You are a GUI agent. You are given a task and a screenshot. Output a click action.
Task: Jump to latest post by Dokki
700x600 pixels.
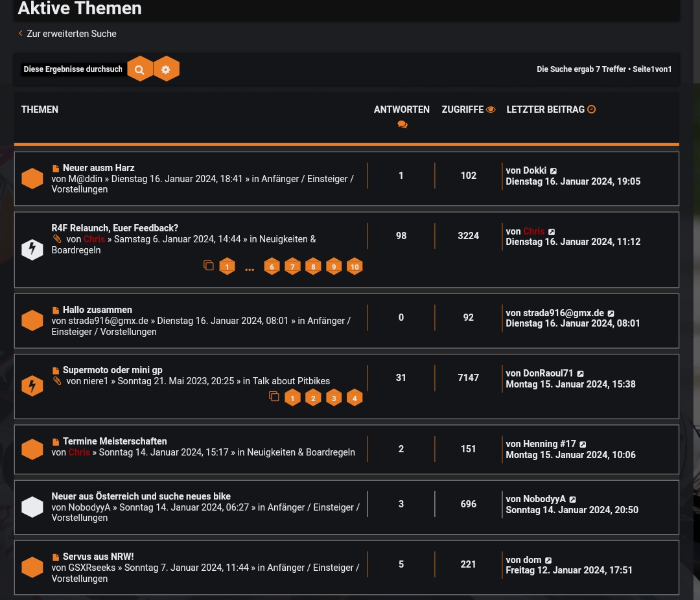(x=554, y=171)
